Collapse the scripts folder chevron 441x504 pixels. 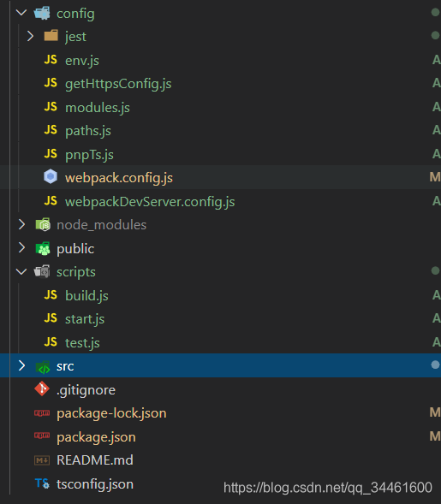[21, 271]
